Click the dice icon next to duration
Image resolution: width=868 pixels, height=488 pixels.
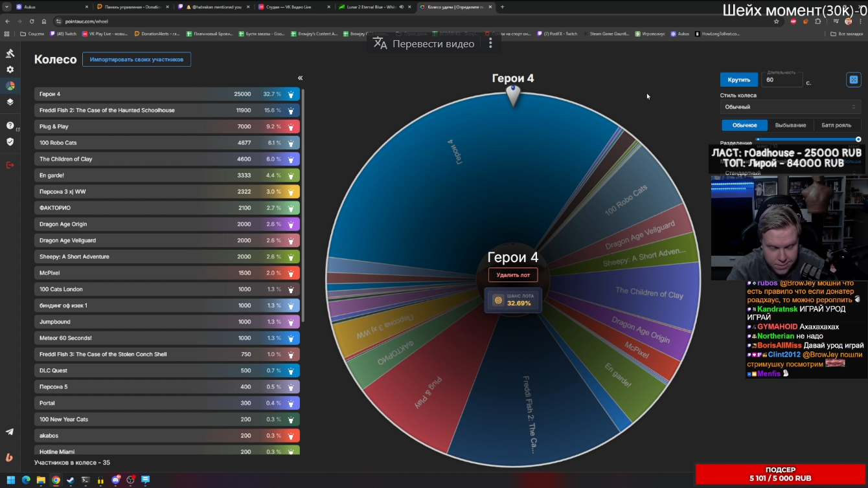(853, 80)
